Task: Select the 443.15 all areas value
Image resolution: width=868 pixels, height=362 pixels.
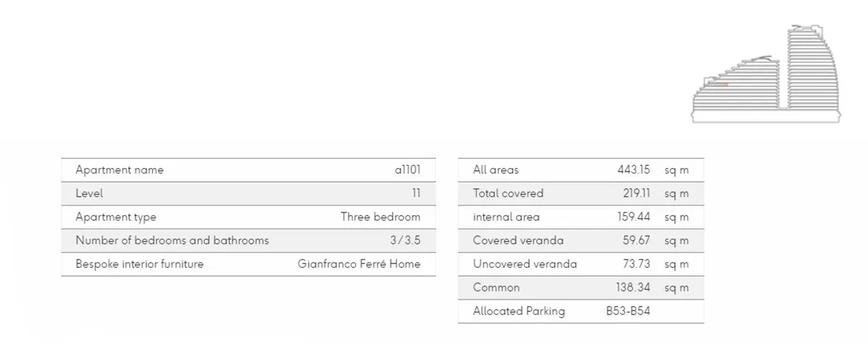Action: click(x=634, y=170)
